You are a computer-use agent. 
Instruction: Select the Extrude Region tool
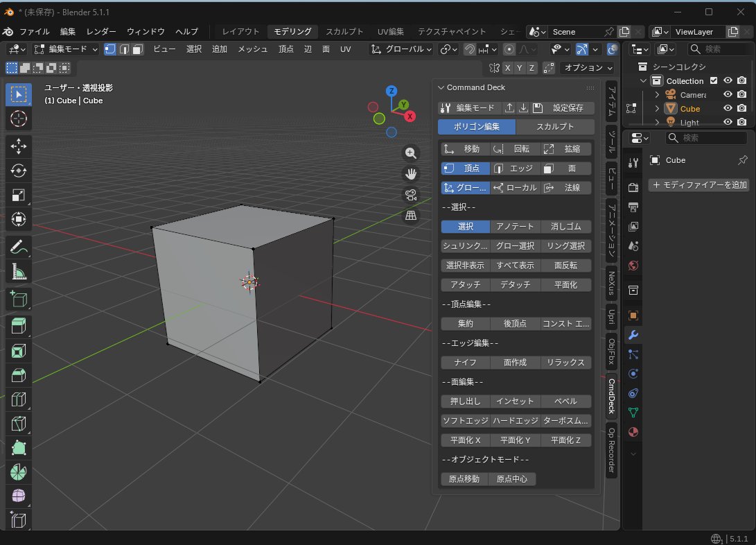18,326
